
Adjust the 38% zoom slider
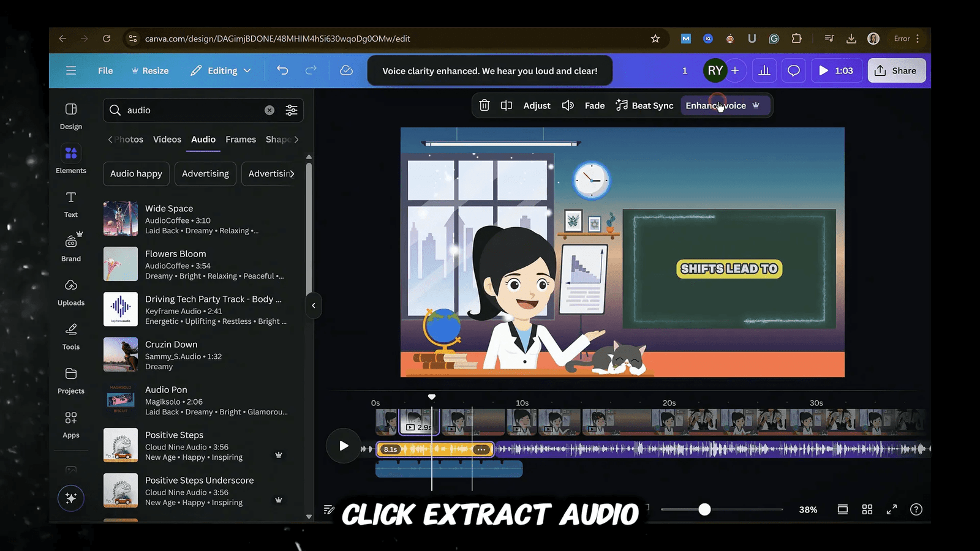coord(704,509)
